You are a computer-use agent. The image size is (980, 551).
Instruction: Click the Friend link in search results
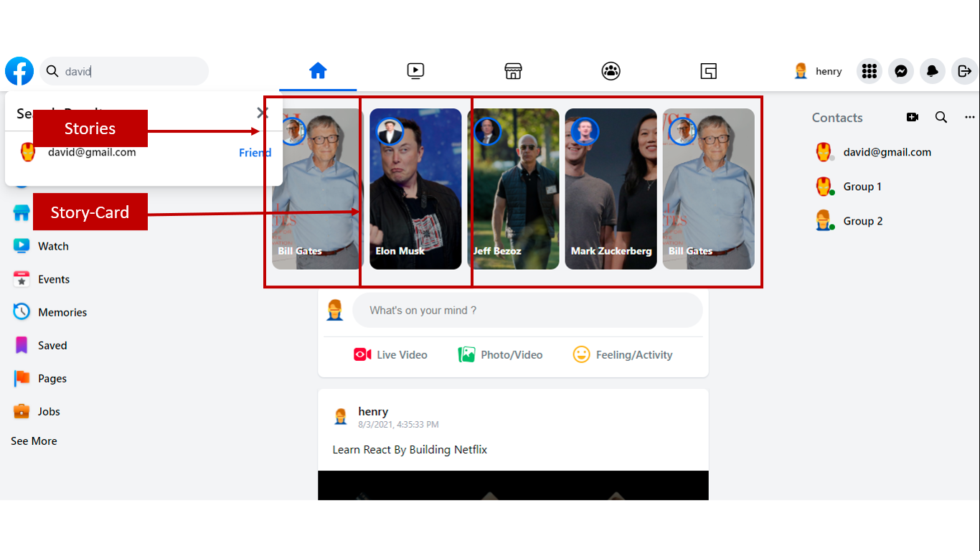pyautogui.click(x=255, y=152)
